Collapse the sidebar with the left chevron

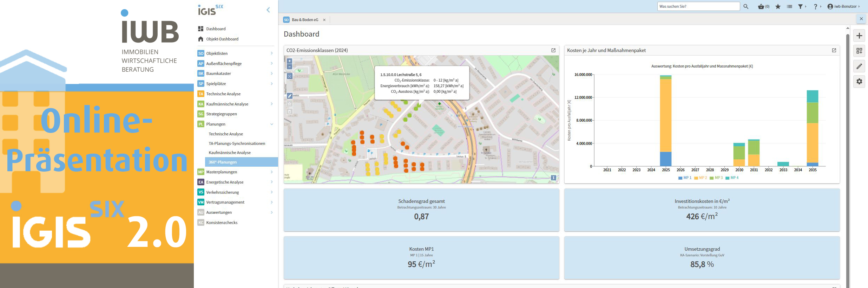[268, 10]
